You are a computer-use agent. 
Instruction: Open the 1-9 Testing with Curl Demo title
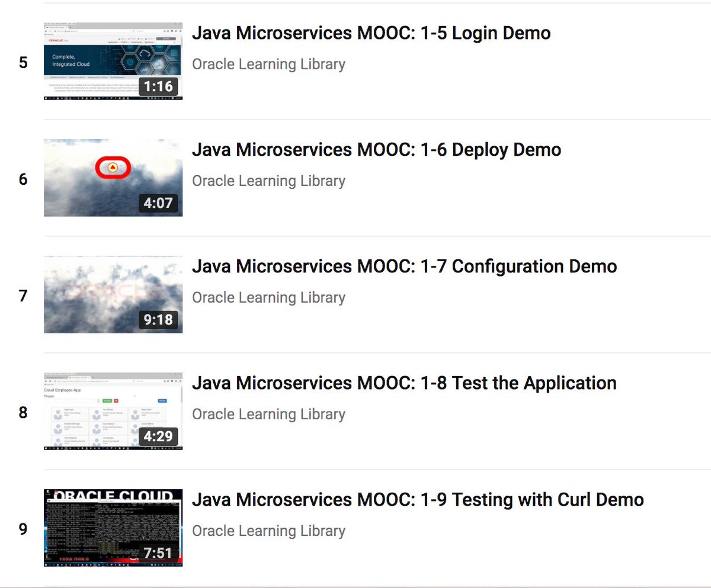pyautogui.click(x=417, y=500)
